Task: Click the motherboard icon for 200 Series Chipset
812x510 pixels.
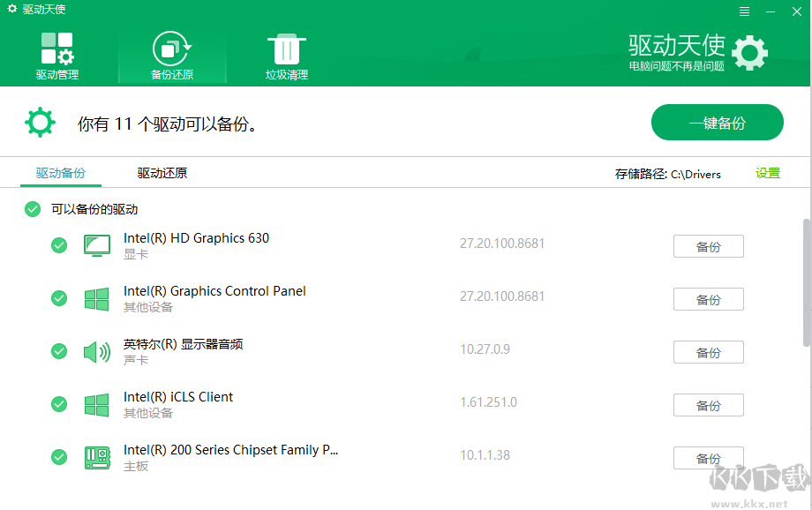Action: tap(97, 458)
